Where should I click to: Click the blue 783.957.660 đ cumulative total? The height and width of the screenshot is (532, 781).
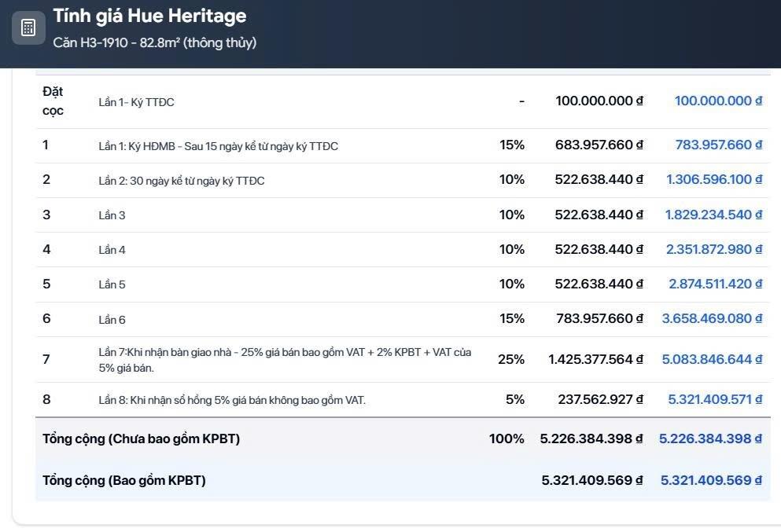(718, 145)
